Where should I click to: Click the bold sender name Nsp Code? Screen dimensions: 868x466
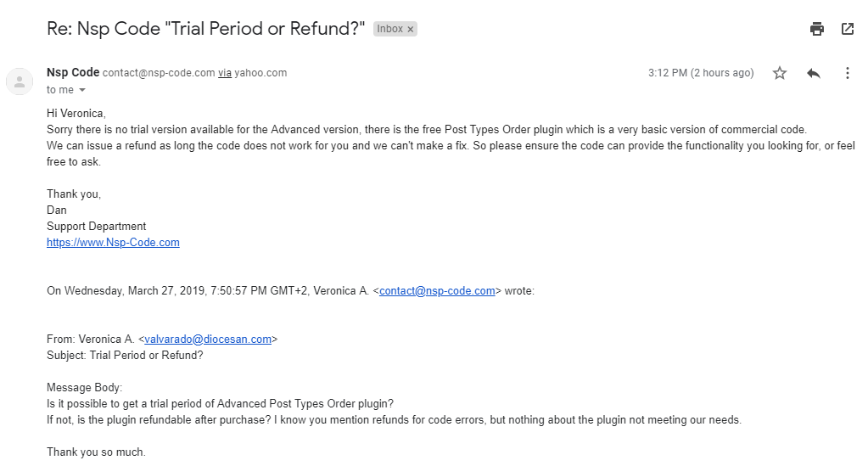click(73, 72)
